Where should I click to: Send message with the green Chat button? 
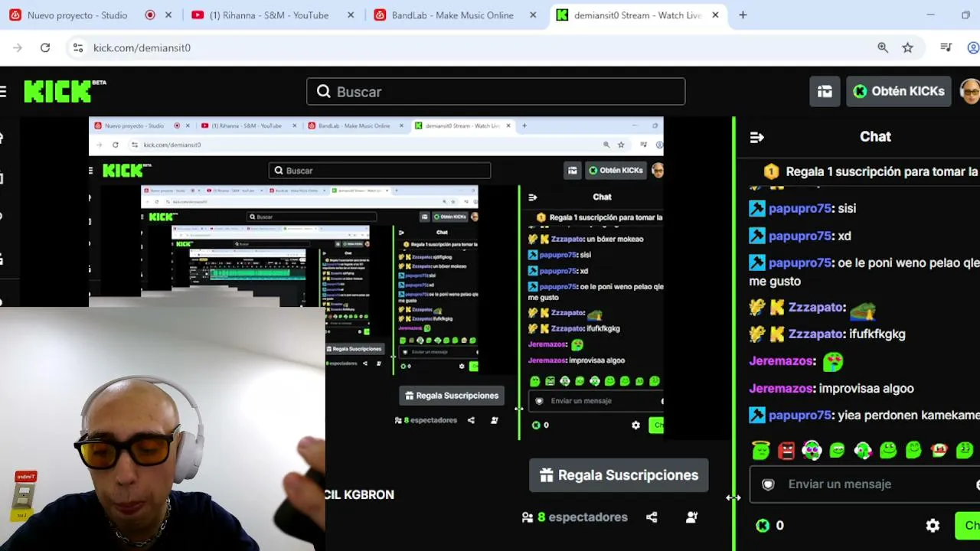(x=968, y=526)
